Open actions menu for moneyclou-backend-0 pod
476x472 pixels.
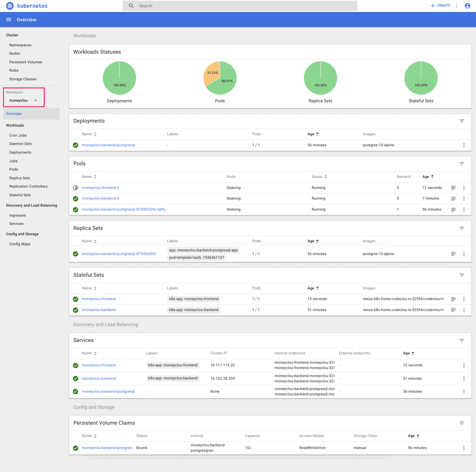point(464,199)
